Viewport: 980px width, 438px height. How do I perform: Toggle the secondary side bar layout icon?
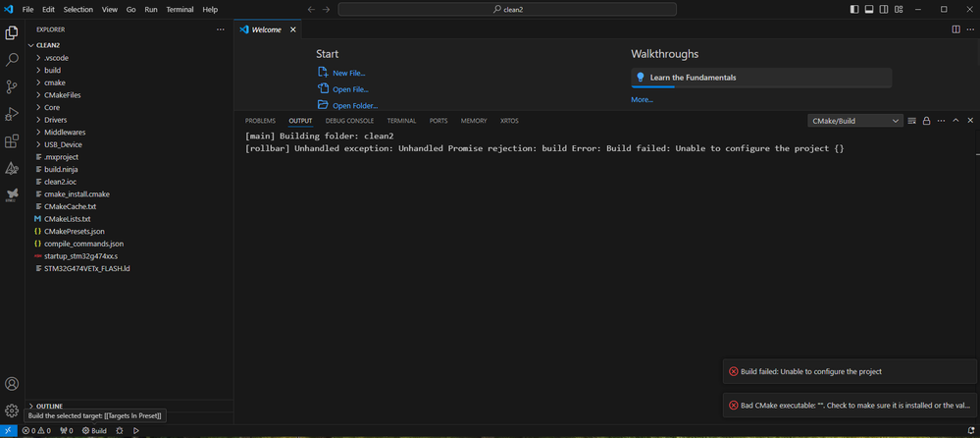pyautogui.click(x=884, y=10)
